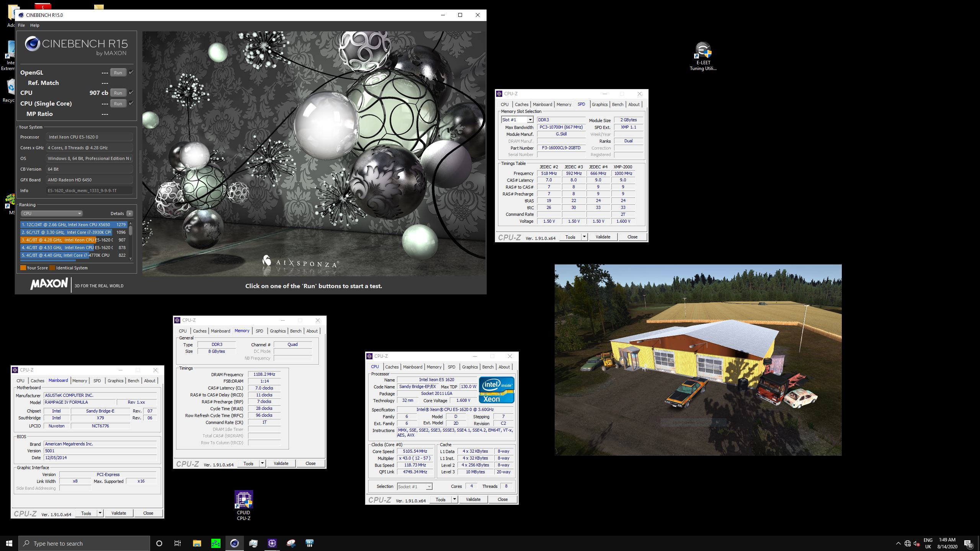Open the Action Center notifications icon
Image resolution: width=980 pixels, height=551 pixels.
968,543
